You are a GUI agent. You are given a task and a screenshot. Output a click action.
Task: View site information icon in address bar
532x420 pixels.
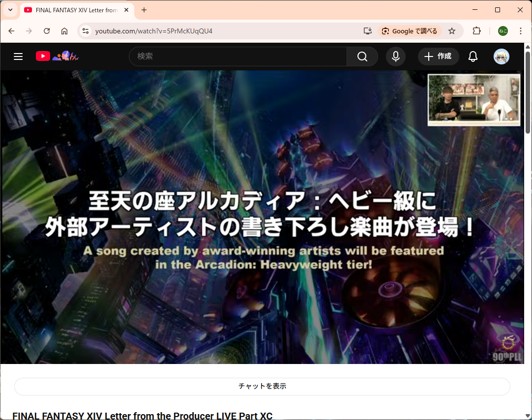click(86, 31)
